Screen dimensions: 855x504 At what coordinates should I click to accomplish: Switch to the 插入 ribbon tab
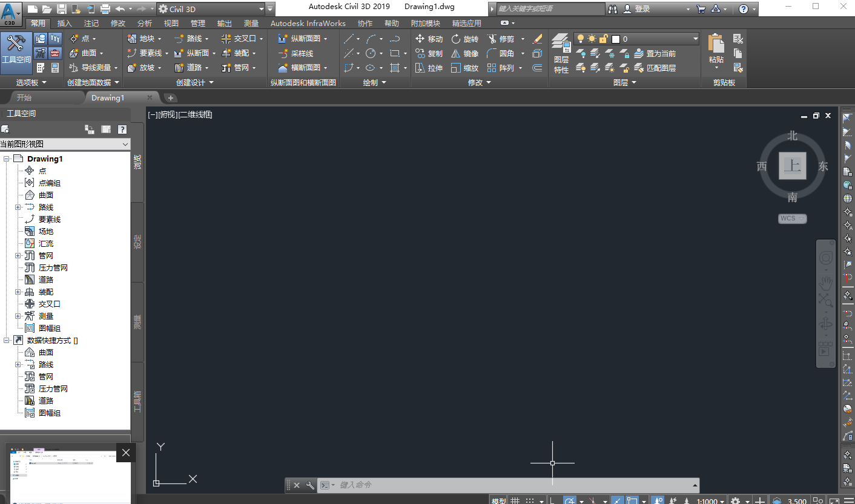pyautogui.click(x=65, y=23)
